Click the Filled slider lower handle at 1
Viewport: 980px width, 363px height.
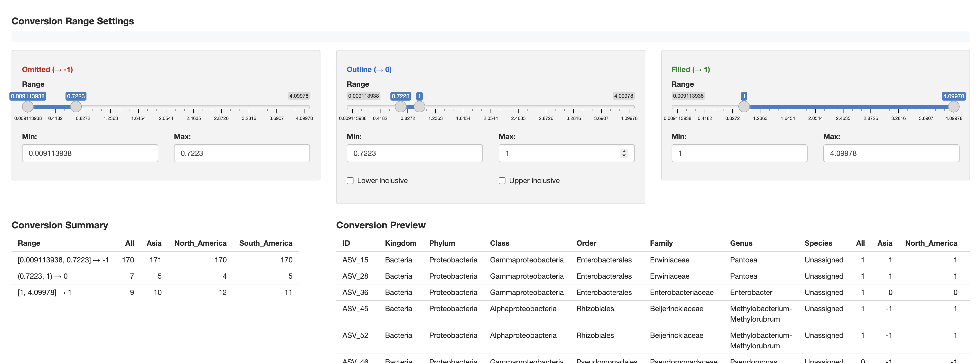[x=744, y=107]
